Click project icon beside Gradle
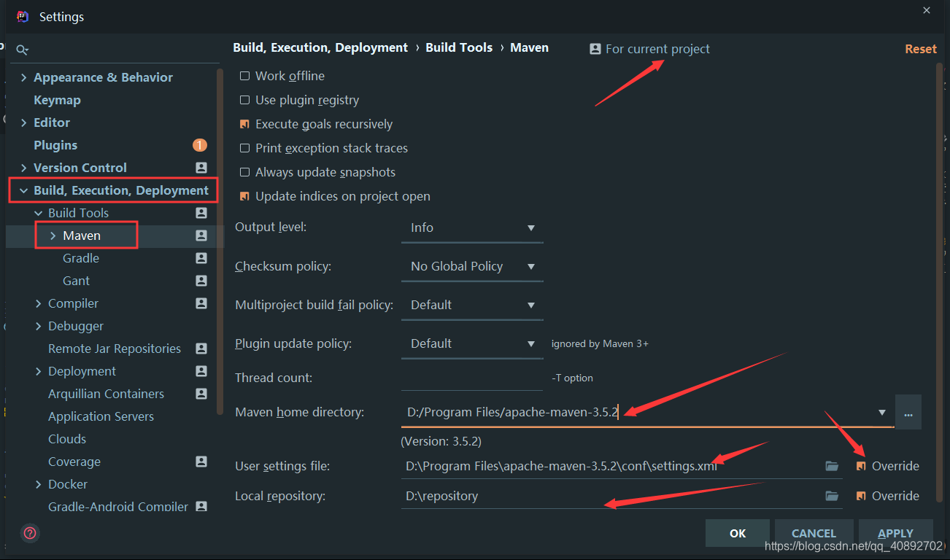The height and width of the screenshot is (560, 950). click(x=201, y=258)
